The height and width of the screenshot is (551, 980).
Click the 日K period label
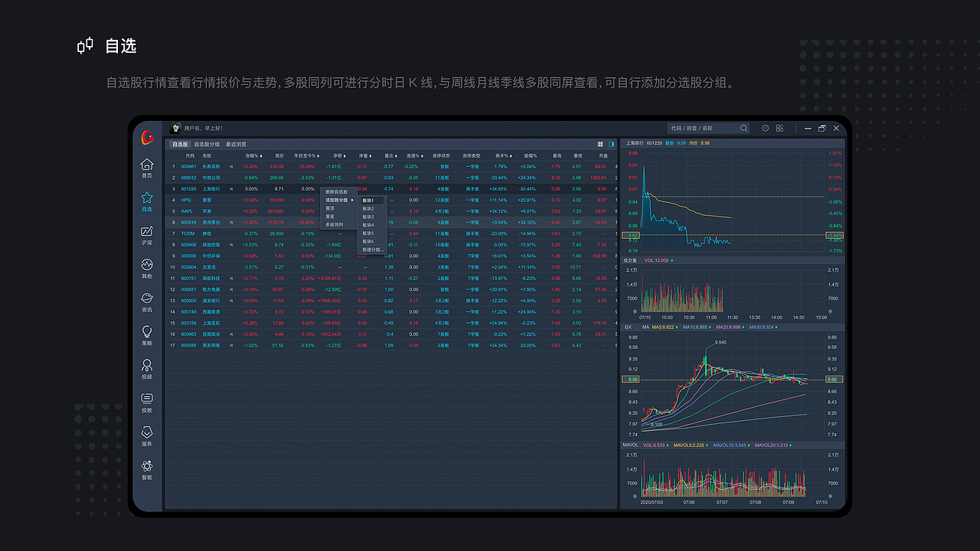pyautogui.click(x=627, y=328)
